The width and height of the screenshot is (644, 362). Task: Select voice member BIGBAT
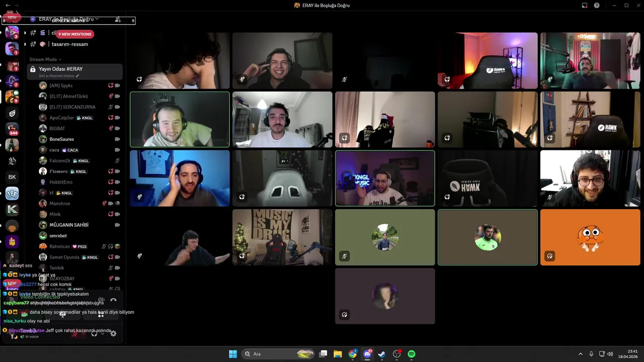point(79,129)
